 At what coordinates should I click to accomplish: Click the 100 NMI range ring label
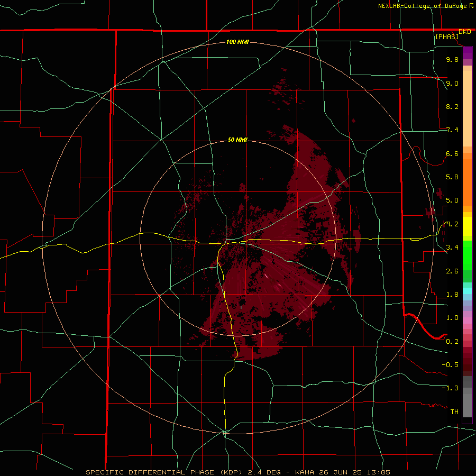pyautogui.click(x=237, y=42)
